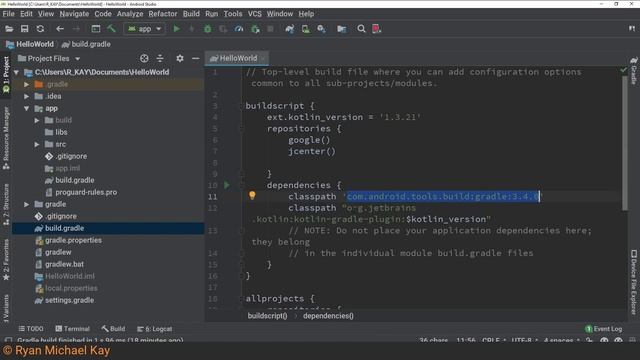This screenshot has height=360, width=640.
Task: Toggle the 1: Project side tool window
Action: click(x=6, y=75)
